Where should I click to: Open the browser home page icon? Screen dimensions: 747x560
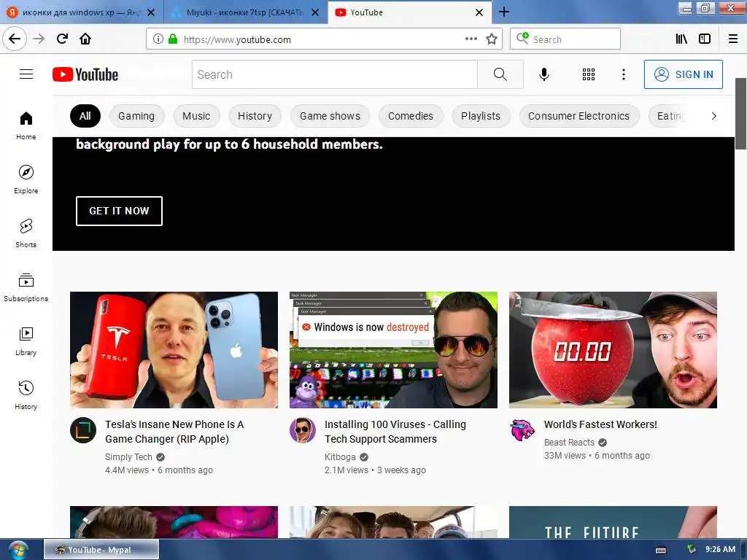(85, 39)
